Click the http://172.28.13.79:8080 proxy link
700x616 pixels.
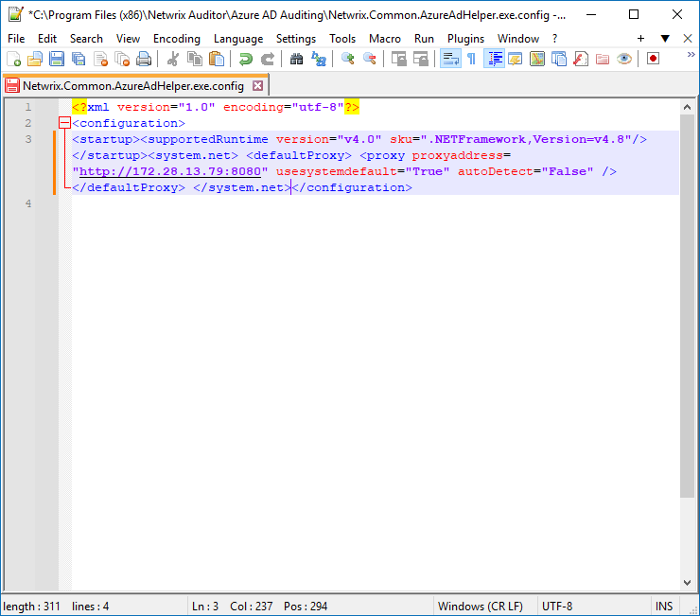pos(170,171)
